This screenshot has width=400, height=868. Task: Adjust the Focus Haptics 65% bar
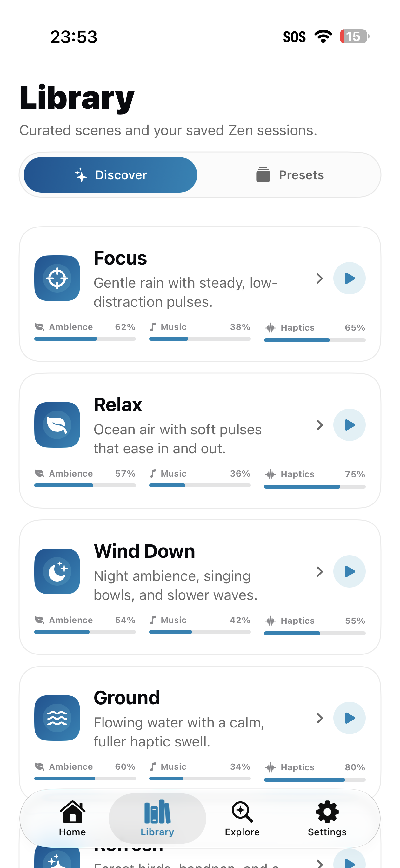click(315, 340)
